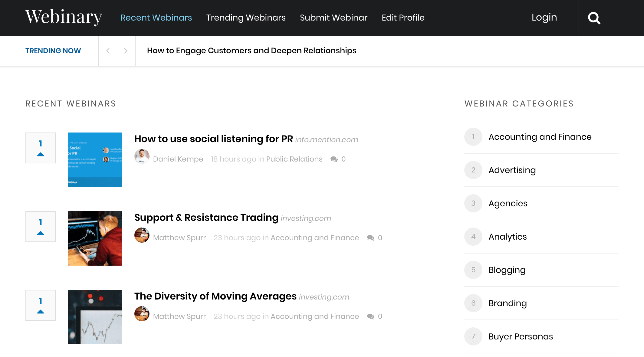This screenshot has height=357, width=644.
Task: Go to Trending Webinars menu item
Action: coord(246,18)
